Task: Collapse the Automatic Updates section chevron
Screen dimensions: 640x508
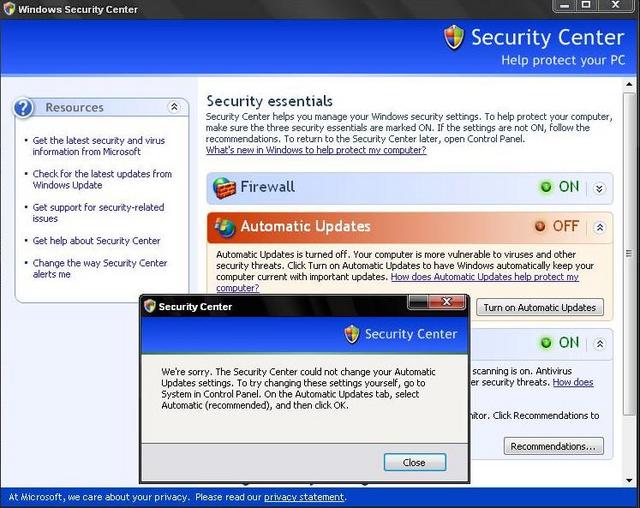Action: click(600, 227)
